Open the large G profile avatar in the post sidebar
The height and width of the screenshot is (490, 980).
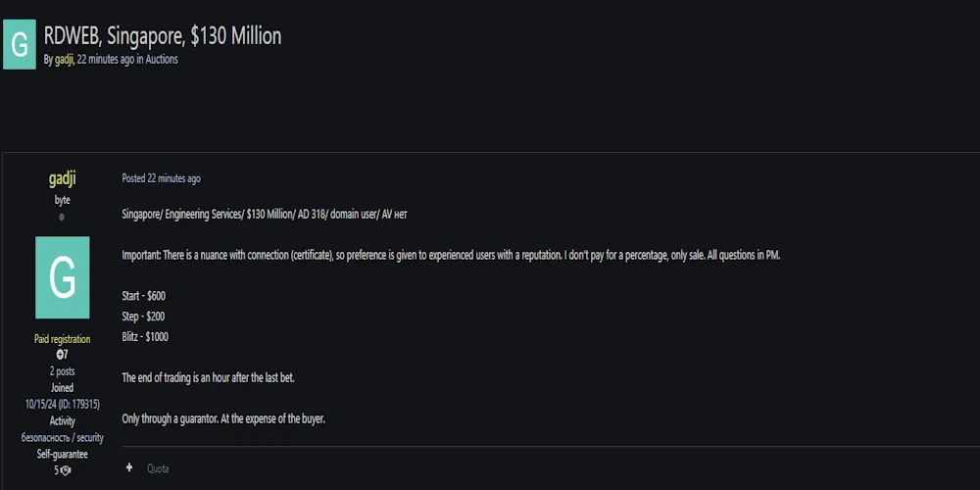tap(63, 277)
